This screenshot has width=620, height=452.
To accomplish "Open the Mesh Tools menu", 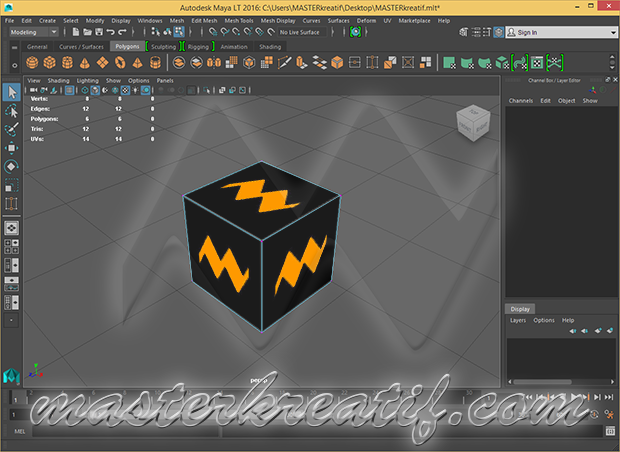I will [x=238, y=20].
